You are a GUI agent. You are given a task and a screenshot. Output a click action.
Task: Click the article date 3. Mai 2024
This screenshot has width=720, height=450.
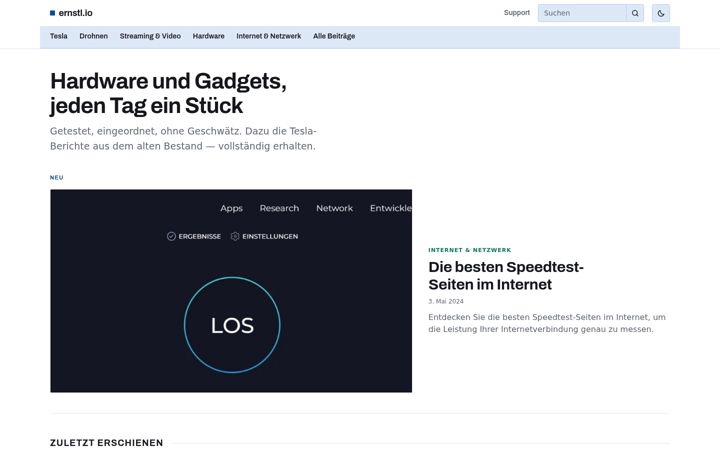coord(446,302)
